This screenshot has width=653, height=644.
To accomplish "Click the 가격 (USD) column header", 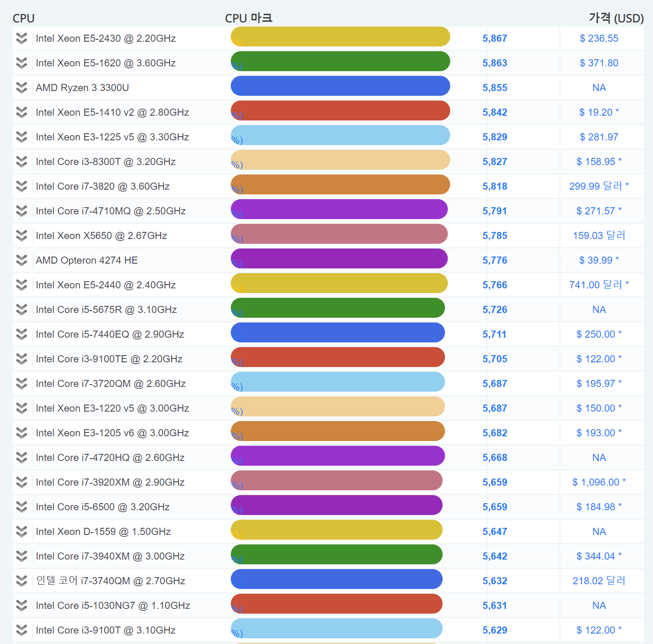I will click(616, 18).
